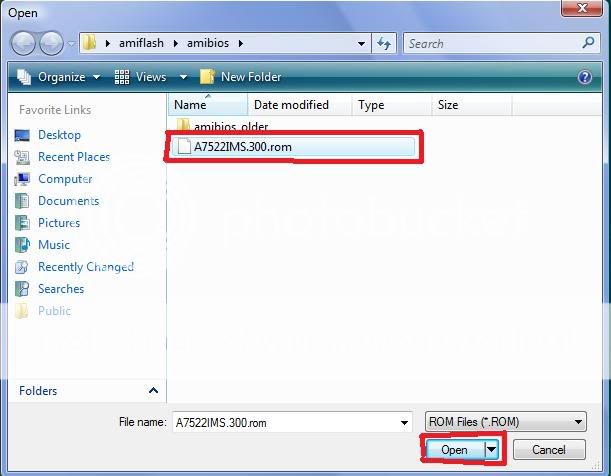The image size is (611, 476).
Task: Expand the Organize menu
Action: [x=60, y=77]
